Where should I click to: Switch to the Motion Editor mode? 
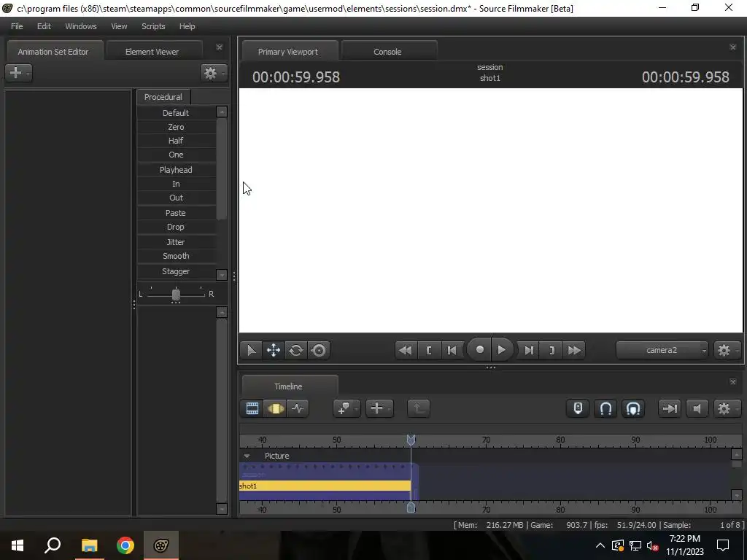[275, 408]
